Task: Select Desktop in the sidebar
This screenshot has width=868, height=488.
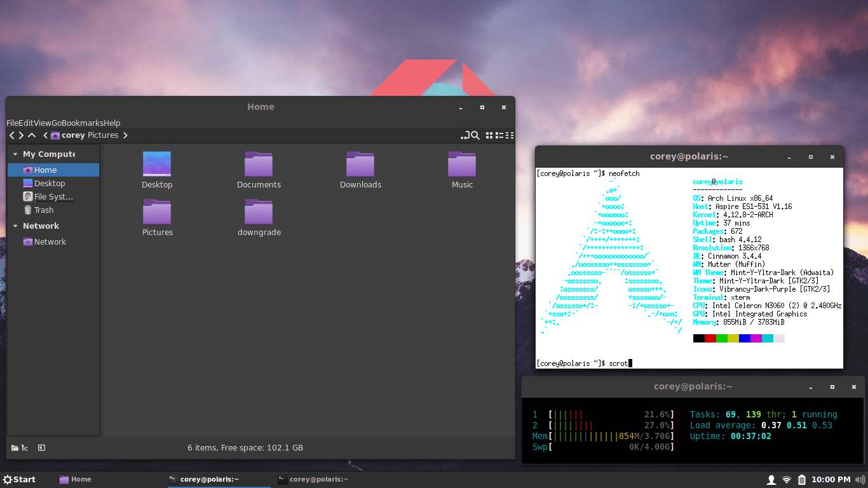Action: click(x=53, y=184)
